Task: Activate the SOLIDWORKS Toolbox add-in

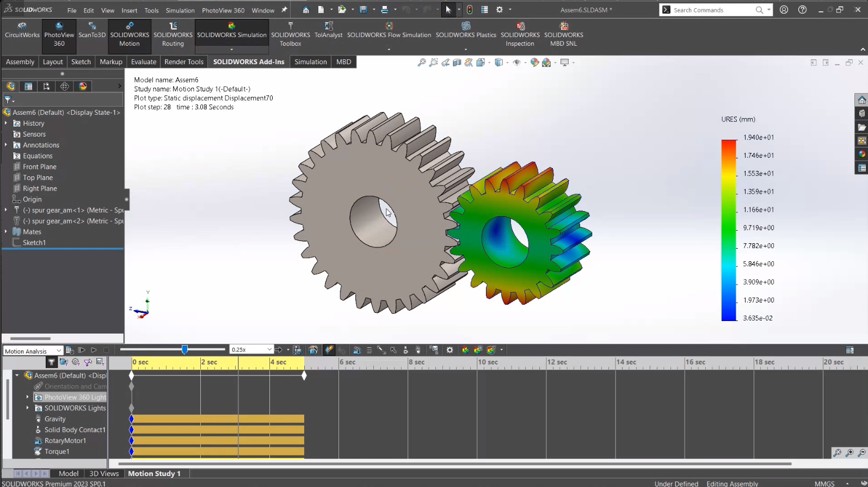Action: pyautogui.click(x=291, y=34)
